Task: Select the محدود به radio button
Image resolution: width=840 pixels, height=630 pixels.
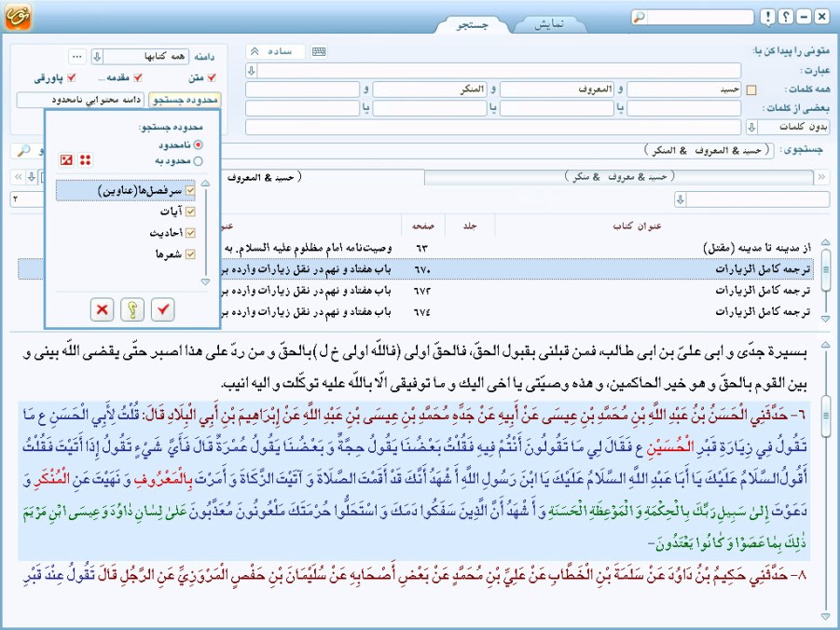Action: 199,160
